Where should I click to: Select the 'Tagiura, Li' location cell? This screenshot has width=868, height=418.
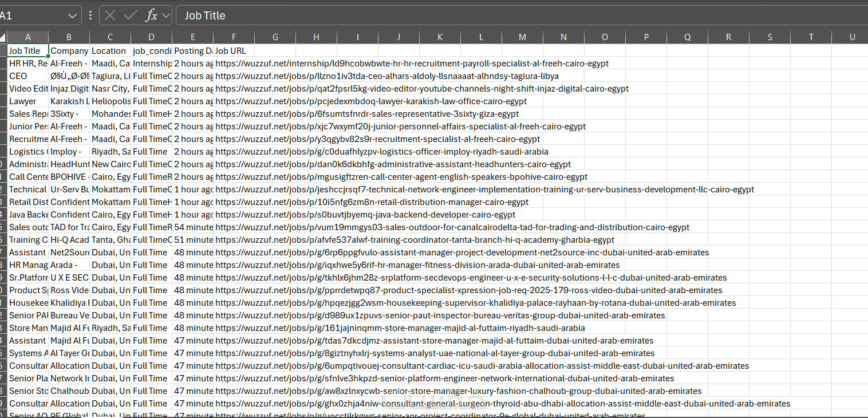point(111,76)
